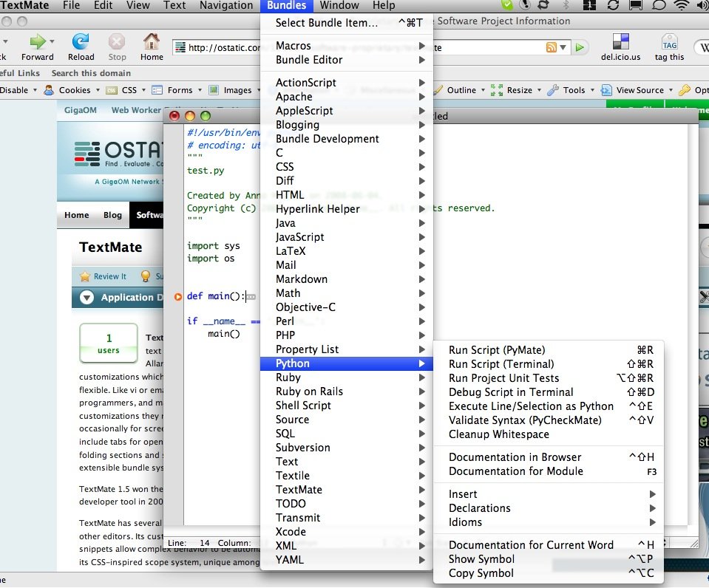
Task: Click the green checkmark status icon in menu bar
Action: point(507,5)
